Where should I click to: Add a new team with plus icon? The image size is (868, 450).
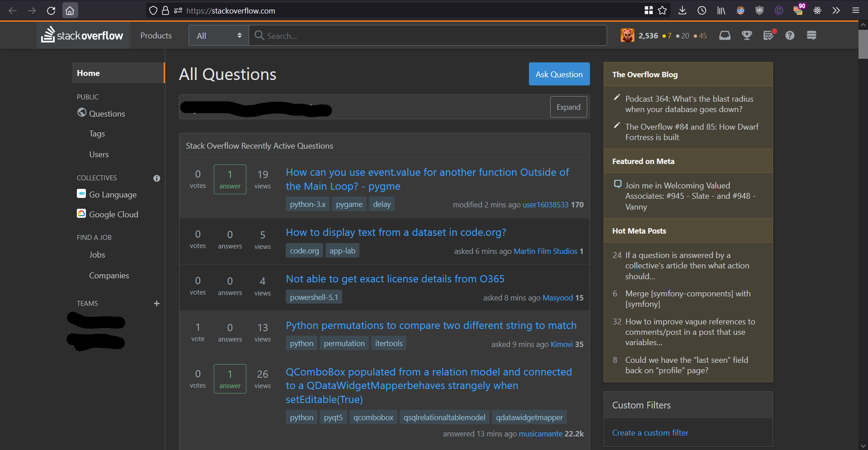157,304
